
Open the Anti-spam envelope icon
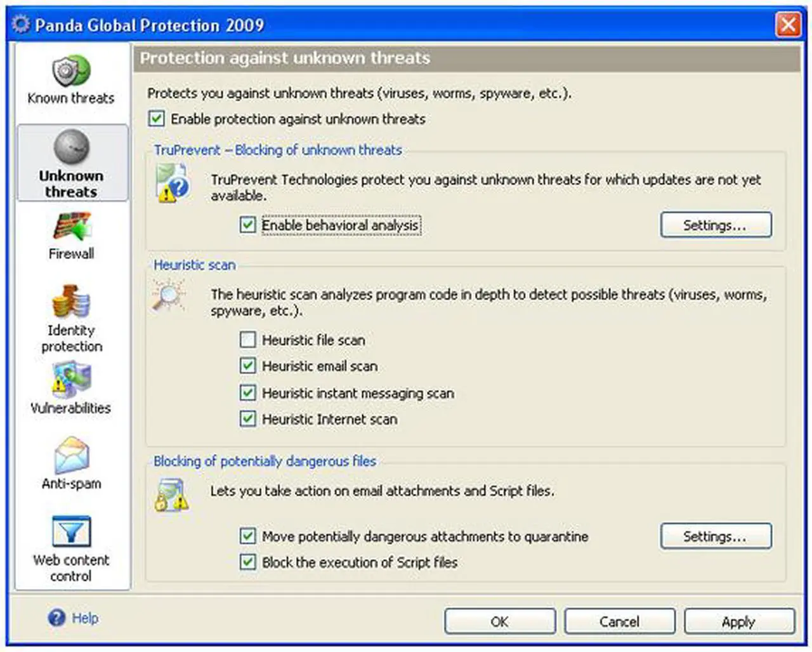(x=72, y=455)
